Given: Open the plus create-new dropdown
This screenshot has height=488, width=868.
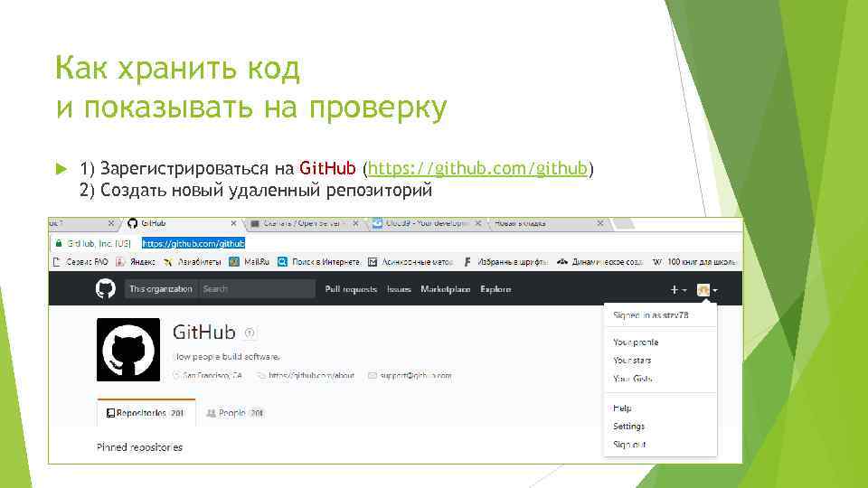Looking at the screenshot, I should pyautogui.click(x=678, y=290).
